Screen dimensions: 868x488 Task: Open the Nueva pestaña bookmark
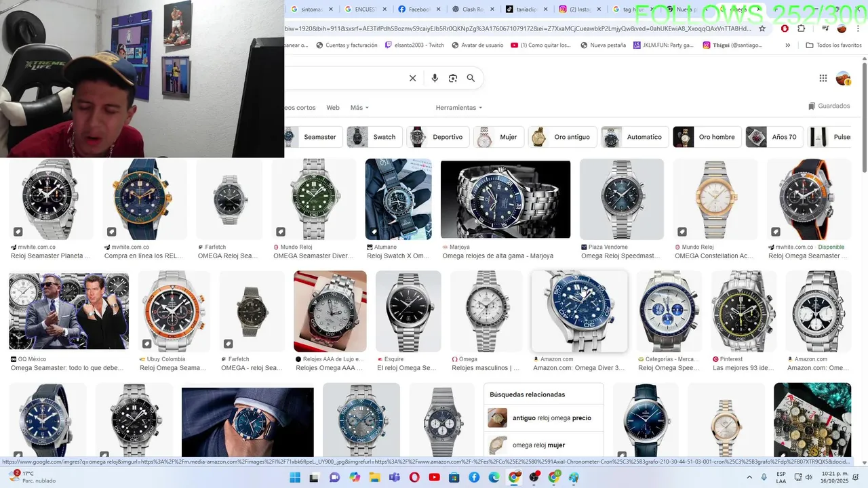(x=603, y=45)
